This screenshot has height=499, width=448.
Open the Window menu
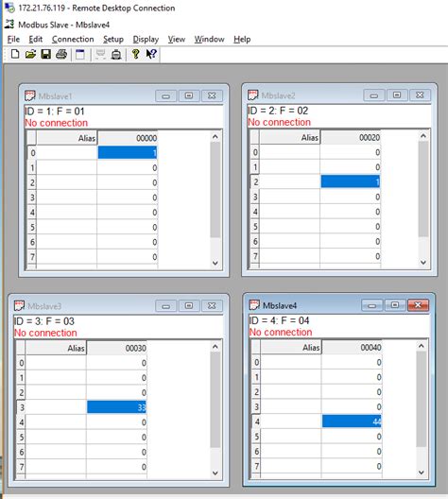210,39
